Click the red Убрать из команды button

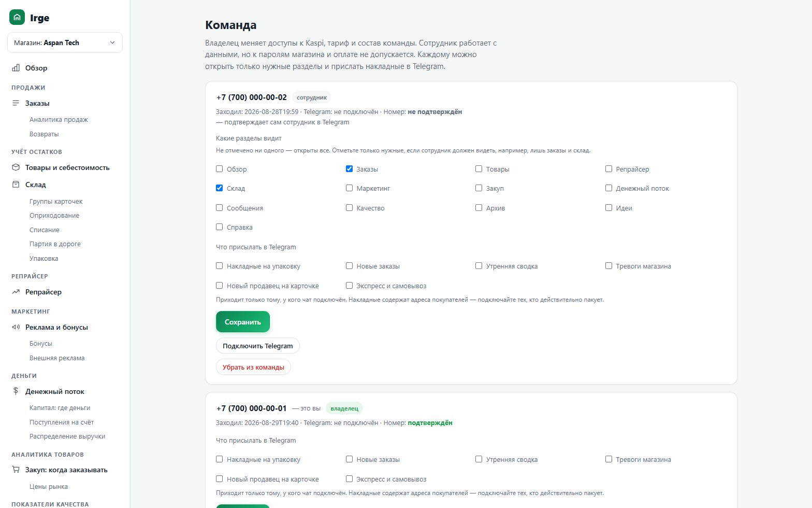(253, 367)
